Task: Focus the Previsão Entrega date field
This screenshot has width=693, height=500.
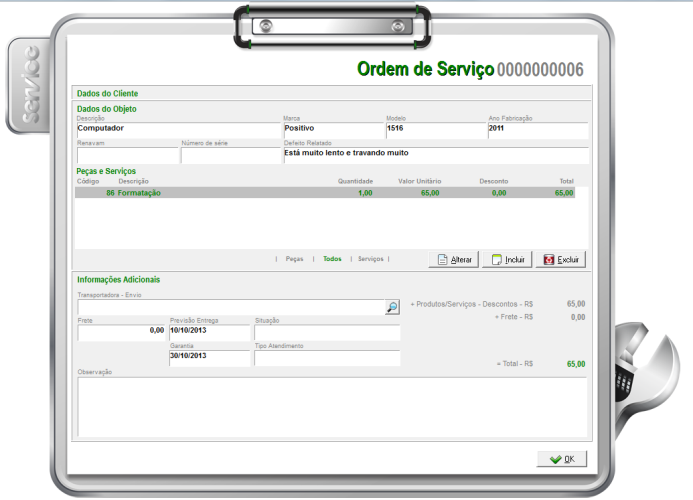Action: tap(208, 331)
